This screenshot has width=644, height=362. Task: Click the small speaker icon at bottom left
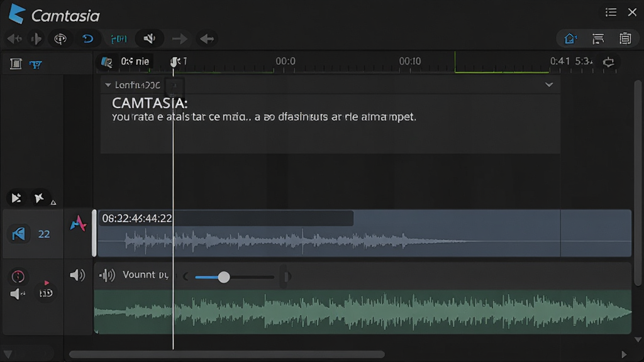(17, 294)
